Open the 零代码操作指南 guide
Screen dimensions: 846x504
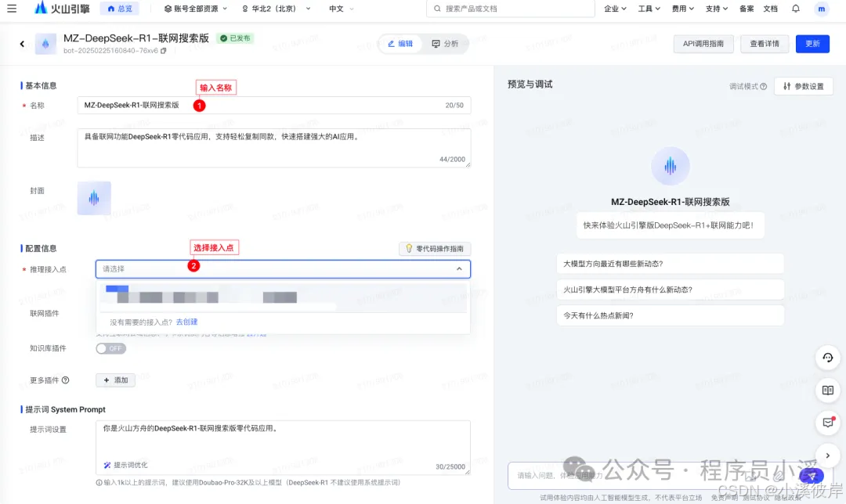point(435,249)
